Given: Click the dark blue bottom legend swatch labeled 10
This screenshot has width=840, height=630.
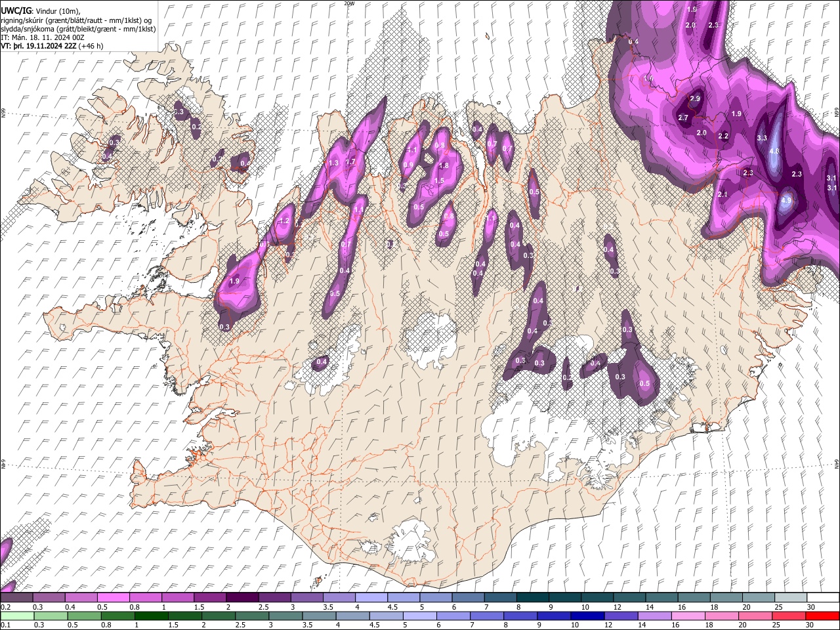Looking at the screenshot, I should [x=588, y=616].
